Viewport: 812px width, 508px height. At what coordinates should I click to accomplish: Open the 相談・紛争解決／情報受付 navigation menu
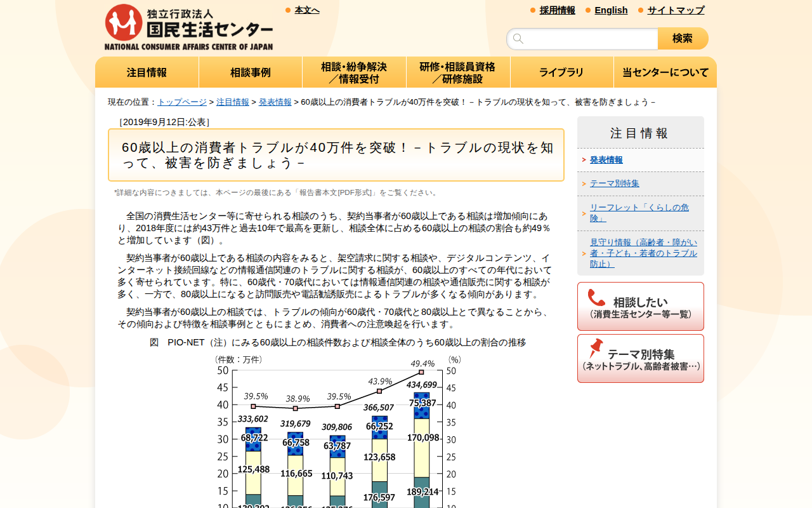(354, 72)
